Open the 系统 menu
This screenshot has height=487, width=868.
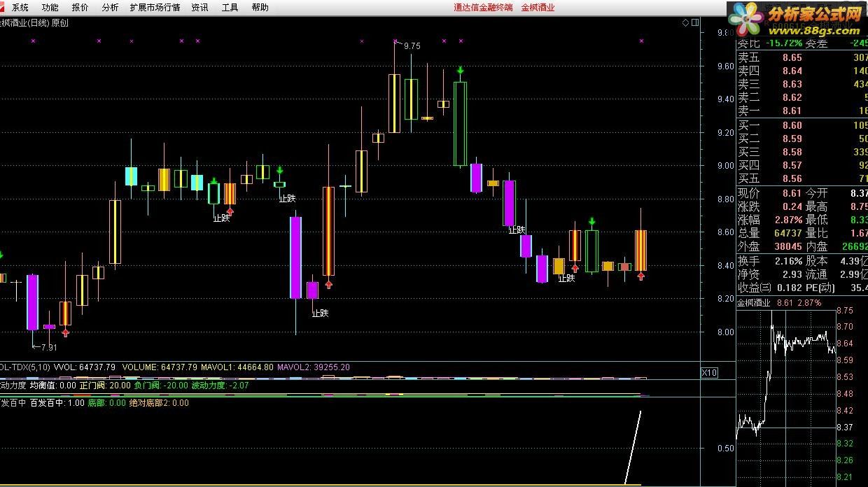[x=20, y=8]
